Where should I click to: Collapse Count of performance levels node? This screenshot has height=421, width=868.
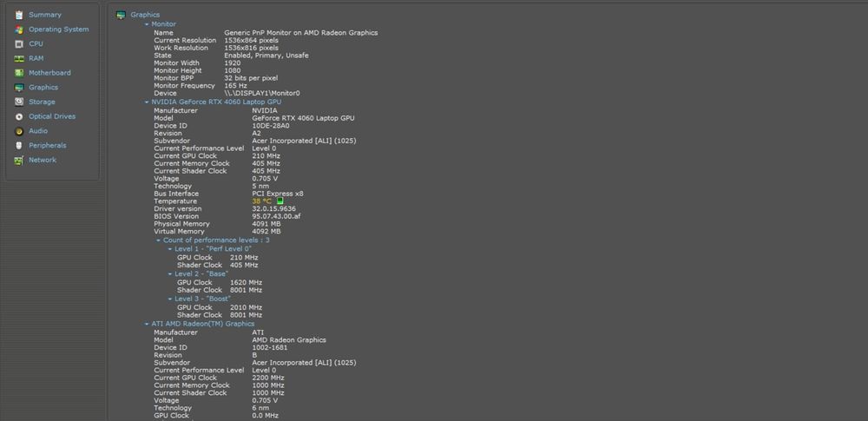(x=158, y=240)
